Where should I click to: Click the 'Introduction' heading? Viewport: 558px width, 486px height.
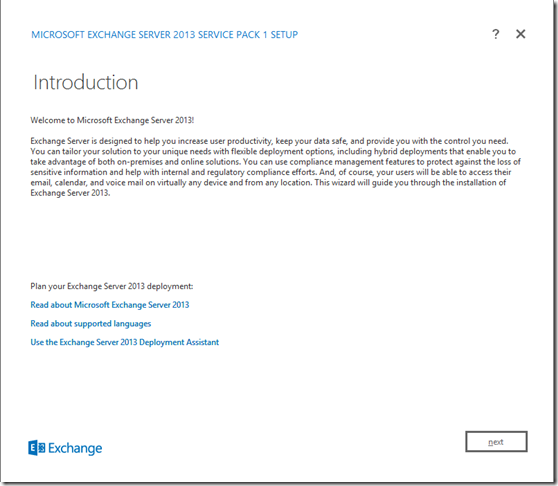(86, 83)
